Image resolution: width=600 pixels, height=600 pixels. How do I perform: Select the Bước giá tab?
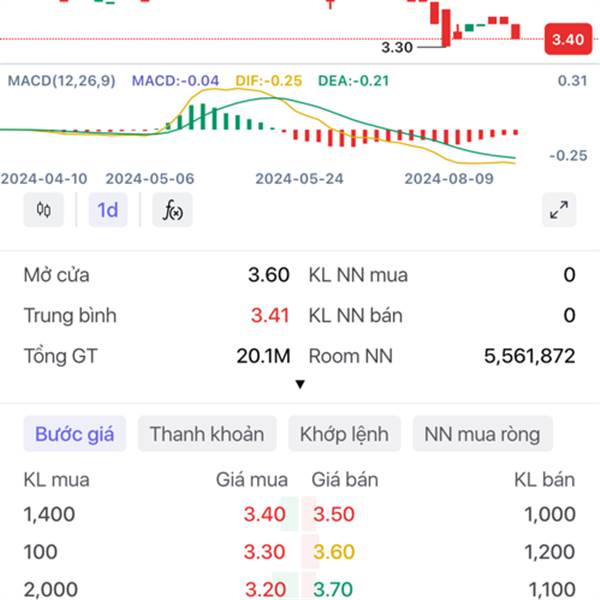75,434
